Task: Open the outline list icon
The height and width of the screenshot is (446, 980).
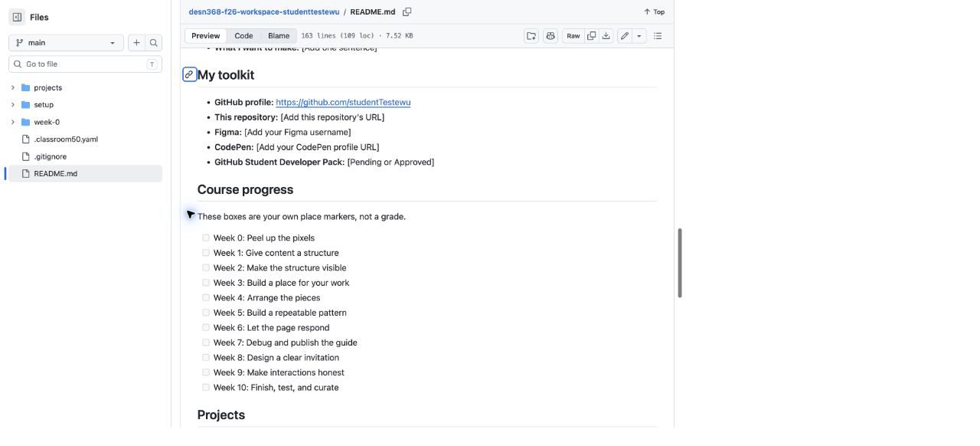Action: pos(658,36)
